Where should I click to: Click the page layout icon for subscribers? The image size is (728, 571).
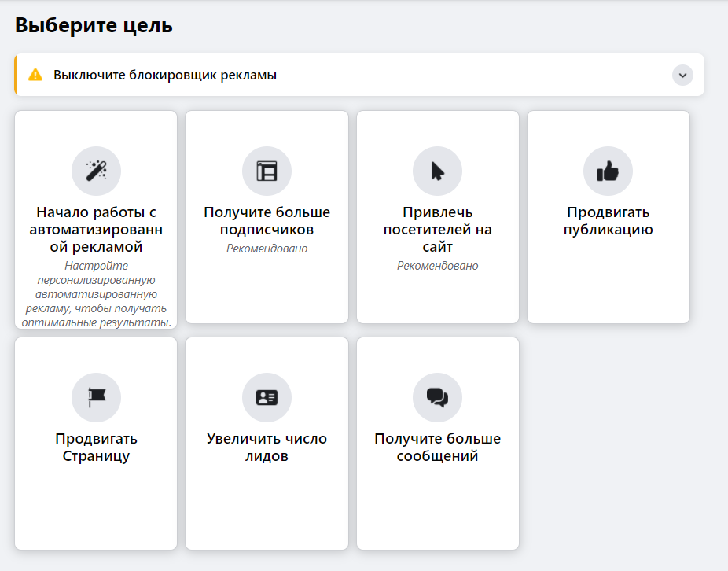point(267,171)
